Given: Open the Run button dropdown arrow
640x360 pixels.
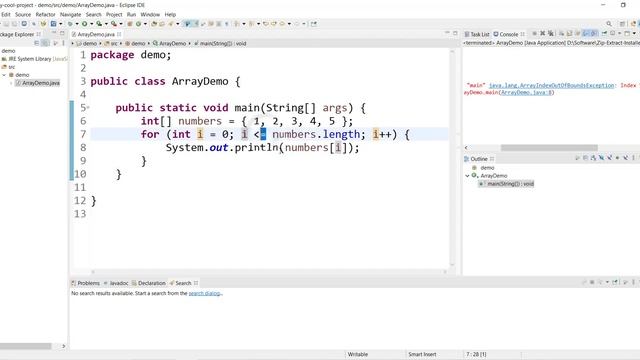Looking at the screenshot, I should coord(91,24).
